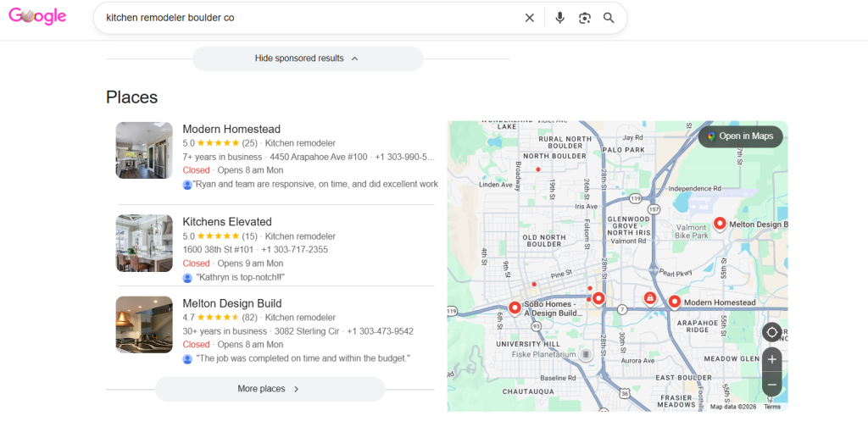This screenshot has height=427, width=868.
Task: Click Melton Design Build map pin
Action: pos(720,224)
